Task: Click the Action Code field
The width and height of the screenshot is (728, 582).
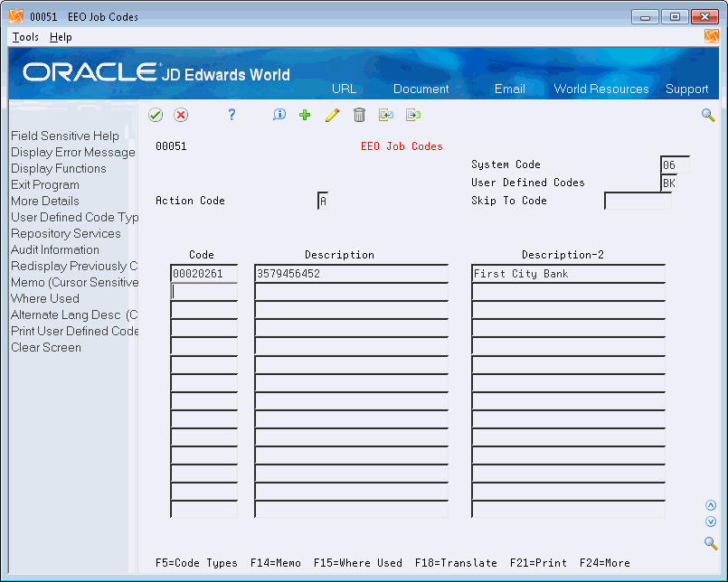Action: pyautogui.click(x=323, y=201)
